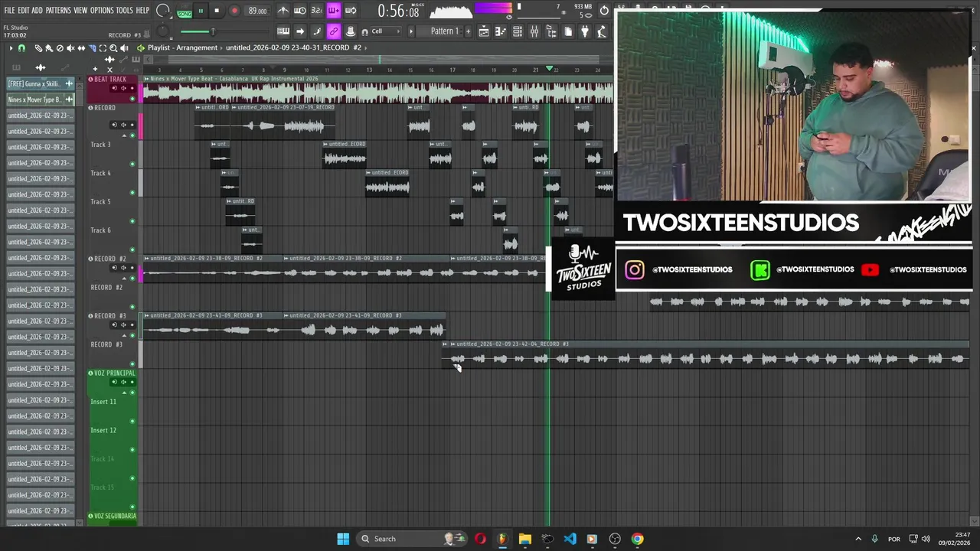Click the red record button

[234, 11]
